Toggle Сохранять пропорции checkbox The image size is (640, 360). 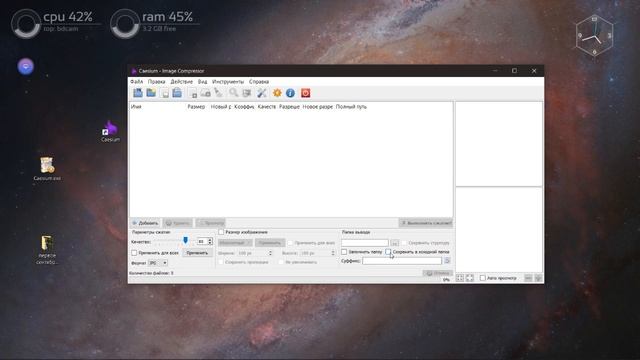(221, 262)
